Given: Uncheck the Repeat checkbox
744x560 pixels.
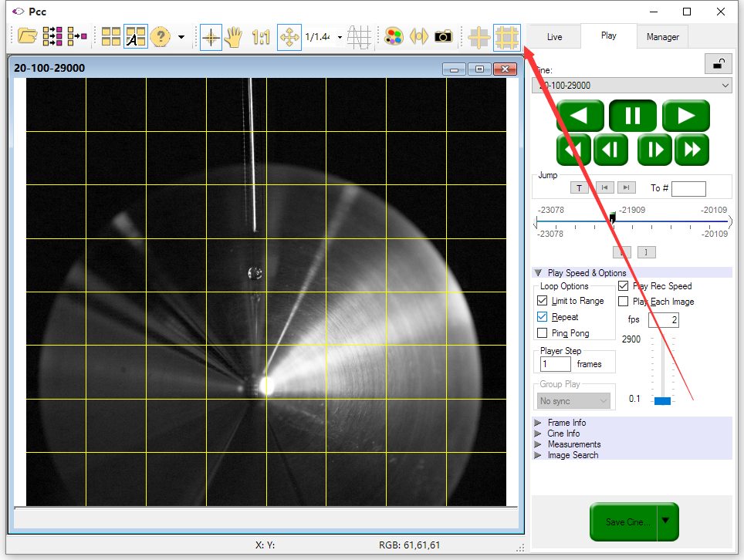Looking at the screenshot, I should [543, 317].
